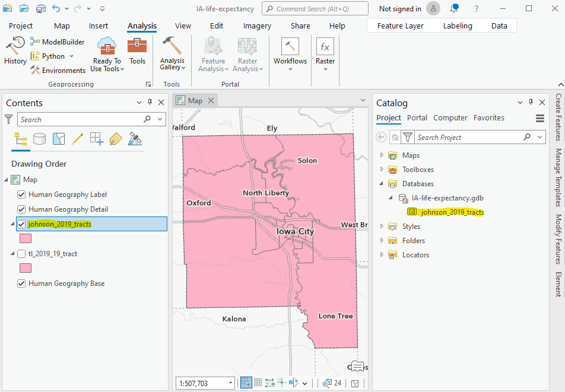Open the Analysis Gallery
Image resolution: width=565 pixels, height=392 pixels.
172,54
